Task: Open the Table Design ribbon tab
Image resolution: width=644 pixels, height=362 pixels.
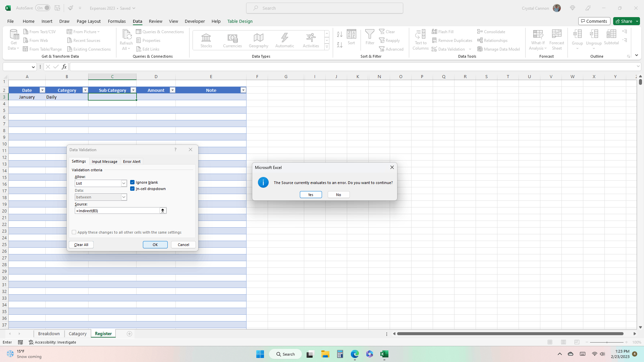Action: click(240, 21)
